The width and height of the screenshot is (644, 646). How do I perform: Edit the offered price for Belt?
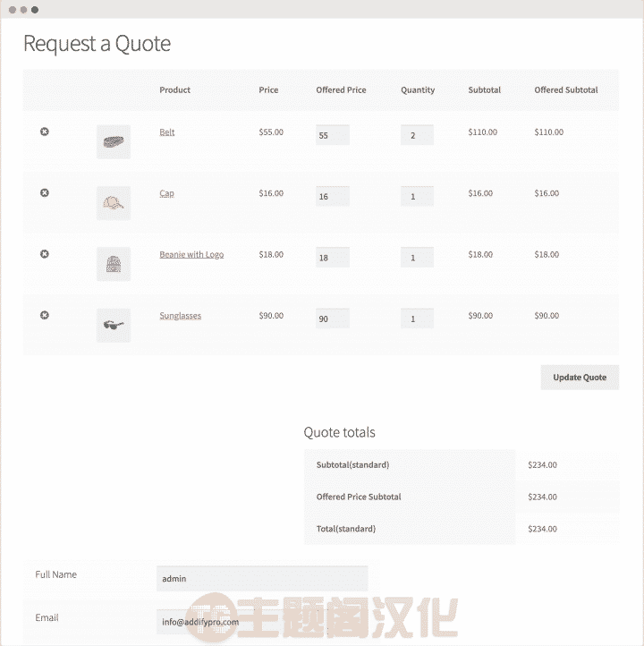(333, 135)
